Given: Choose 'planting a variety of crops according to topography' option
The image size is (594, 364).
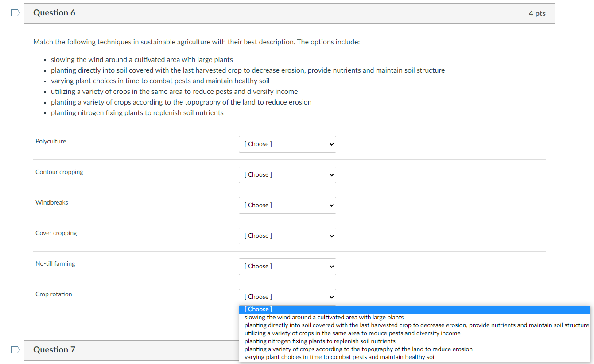Looking at the screenshot, I should tap(415, 349).
